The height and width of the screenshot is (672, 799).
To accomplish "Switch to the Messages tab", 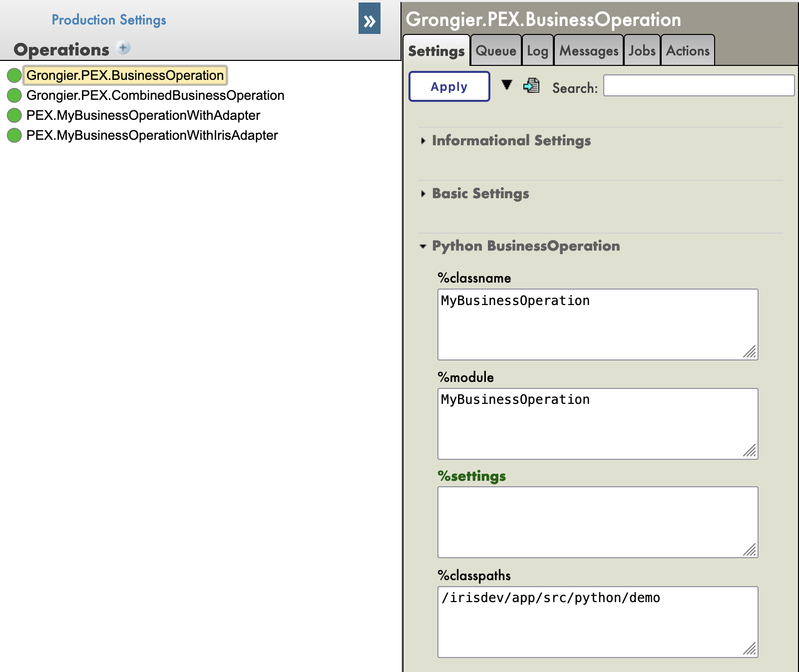I will point(588,50).
